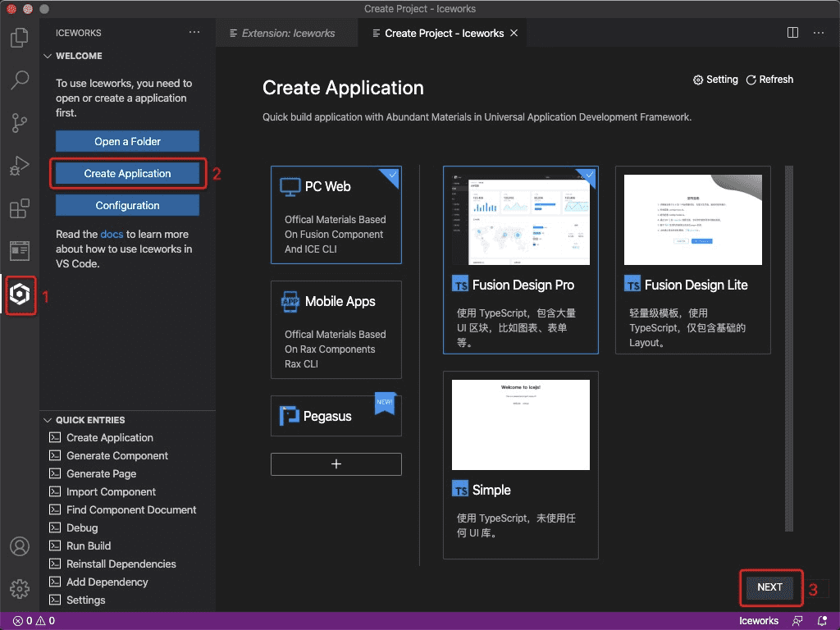Choose the Simple template card
Screen dimensions: 840x630
click(520, 465)
